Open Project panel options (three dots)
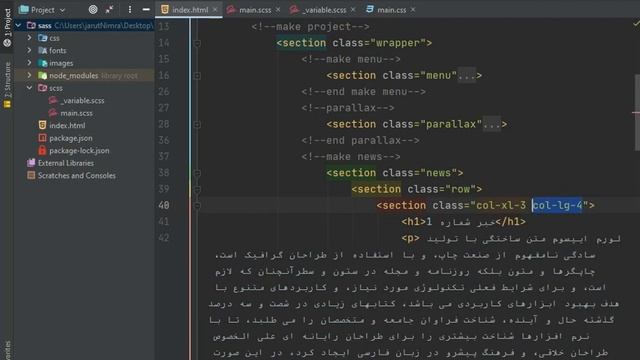 pyautogui.click(x=130, y=9)
